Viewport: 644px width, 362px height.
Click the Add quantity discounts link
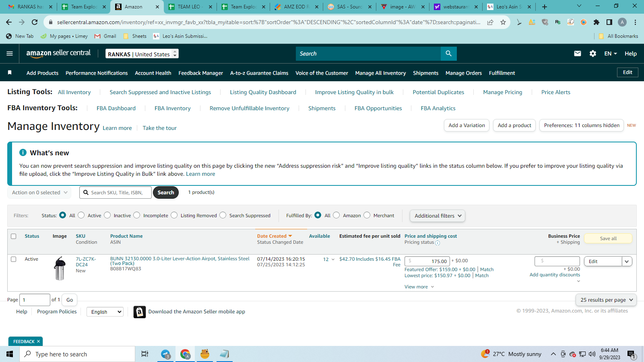click(x=555, y=275)
